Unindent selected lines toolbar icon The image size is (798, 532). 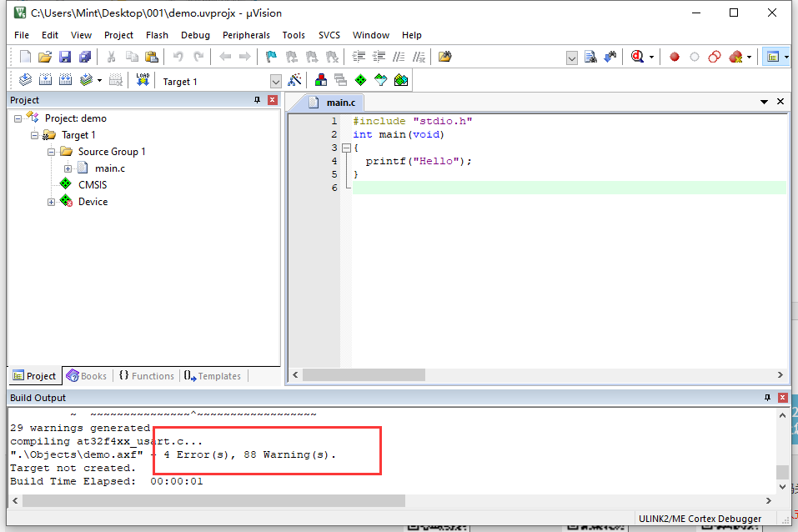379,57
